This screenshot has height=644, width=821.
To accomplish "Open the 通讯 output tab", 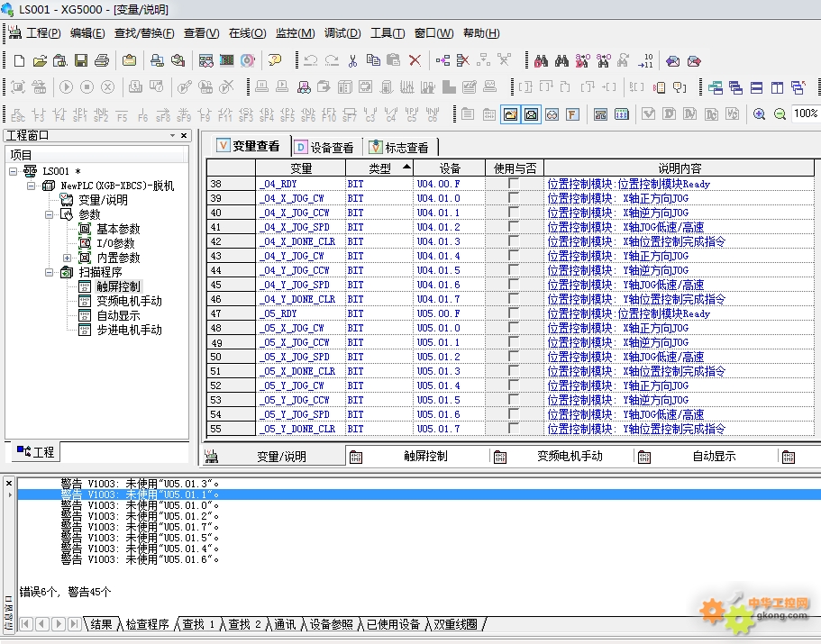I will 285,624.
